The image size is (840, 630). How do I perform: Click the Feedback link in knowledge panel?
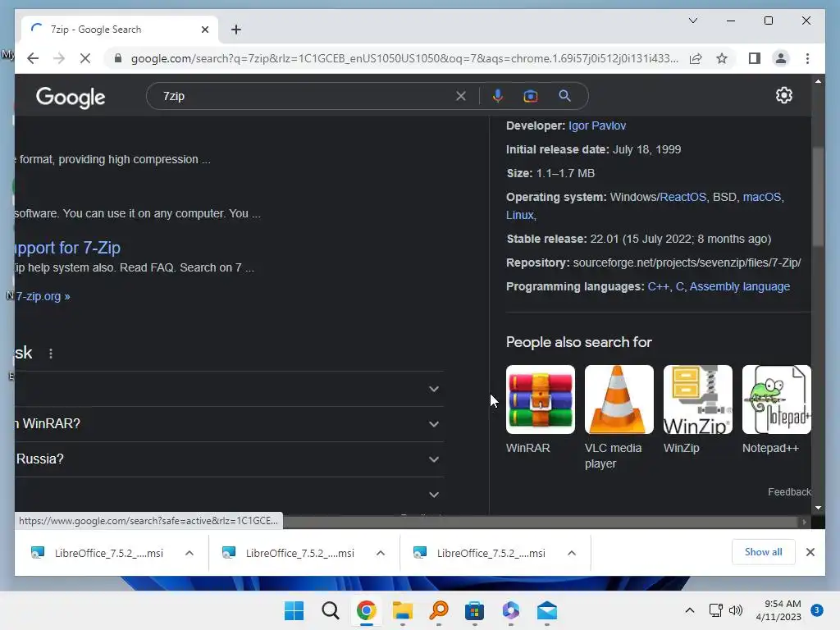(789, 492)
